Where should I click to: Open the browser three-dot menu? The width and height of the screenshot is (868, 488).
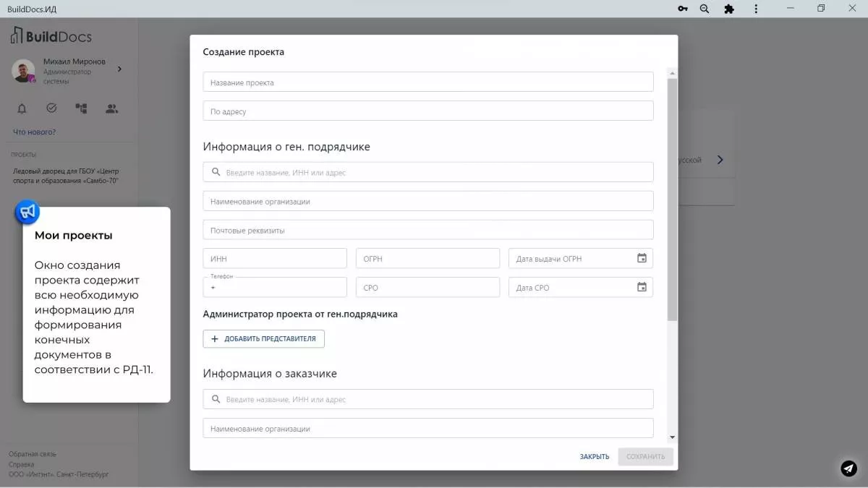[754, 9]
